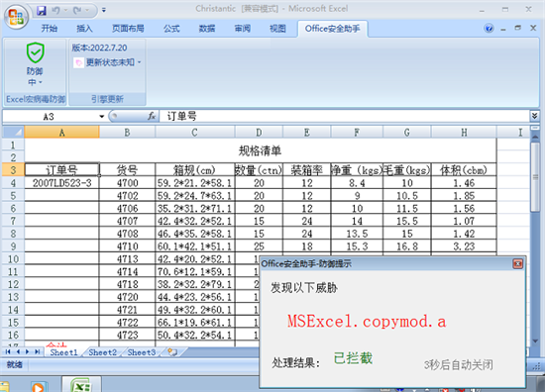Go to last sheet navigation arrow

pyautogui.click(x=38, y=352)
